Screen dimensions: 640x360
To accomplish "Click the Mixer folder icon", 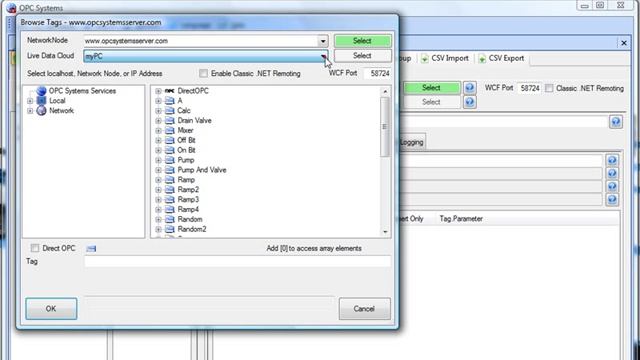I will point(169,130).
